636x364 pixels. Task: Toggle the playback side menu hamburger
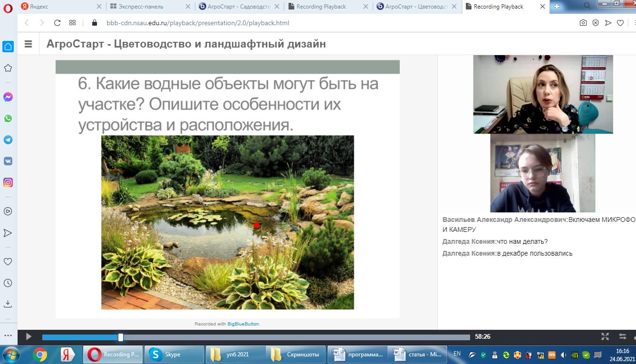coord(28,44)
